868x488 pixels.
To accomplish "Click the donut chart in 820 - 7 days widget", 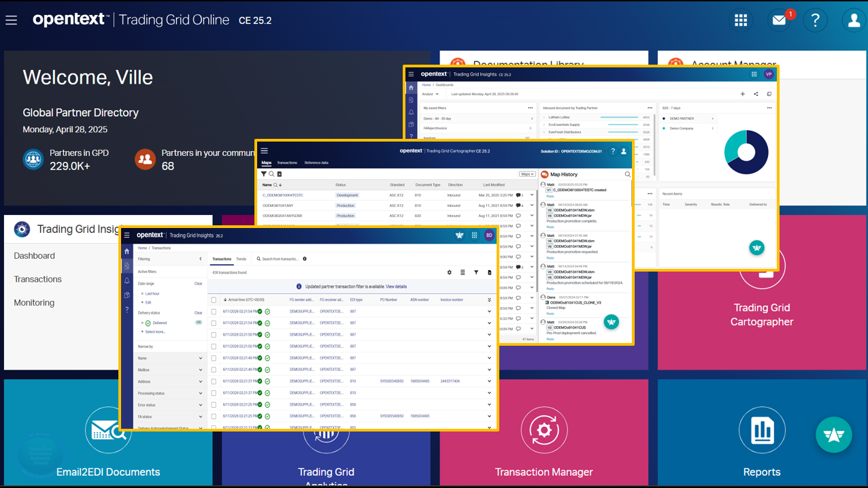I will (x=746, y=153).
